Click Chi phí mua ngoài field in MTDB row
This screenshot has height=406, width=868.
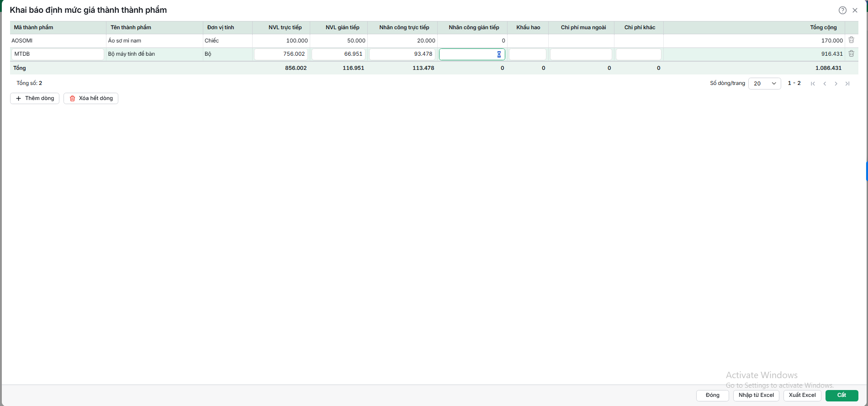coord(581,54)
